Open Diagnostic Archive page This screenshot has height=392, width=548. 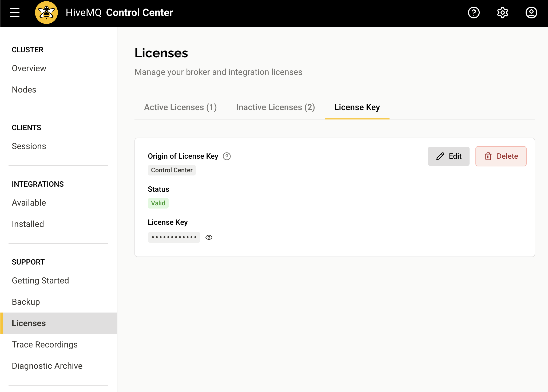(47, 366)
